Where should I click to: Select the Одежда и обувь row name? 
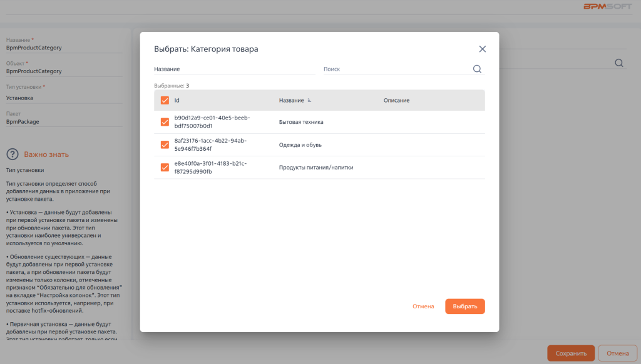coord(300,144)
